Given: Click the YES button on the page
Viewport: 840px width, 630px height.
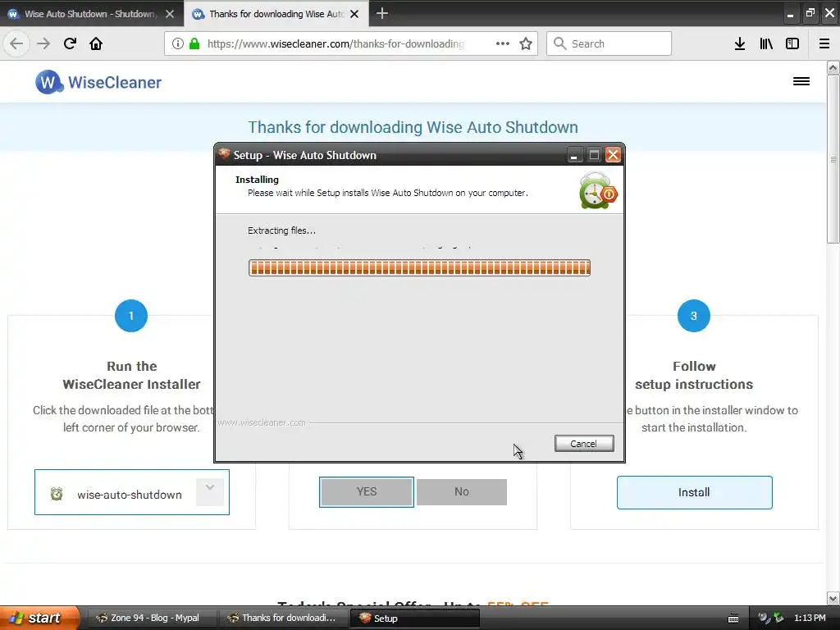Looking at the screenshot, I should pyautogui.click(x=367, y=492).
